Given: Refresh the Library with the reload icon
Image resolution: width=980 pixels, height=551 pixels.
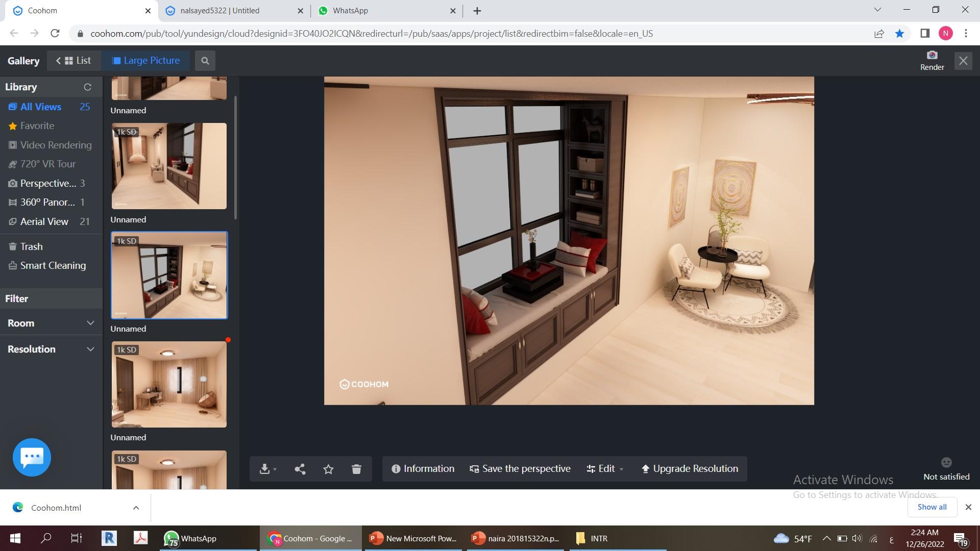Looking at the screenshot, I should click(87, 87).
